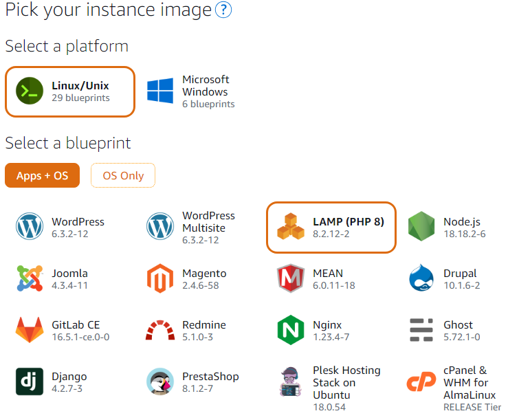
Task: Click the '6 blueprints' text
Action: click(x=208, y=104)
